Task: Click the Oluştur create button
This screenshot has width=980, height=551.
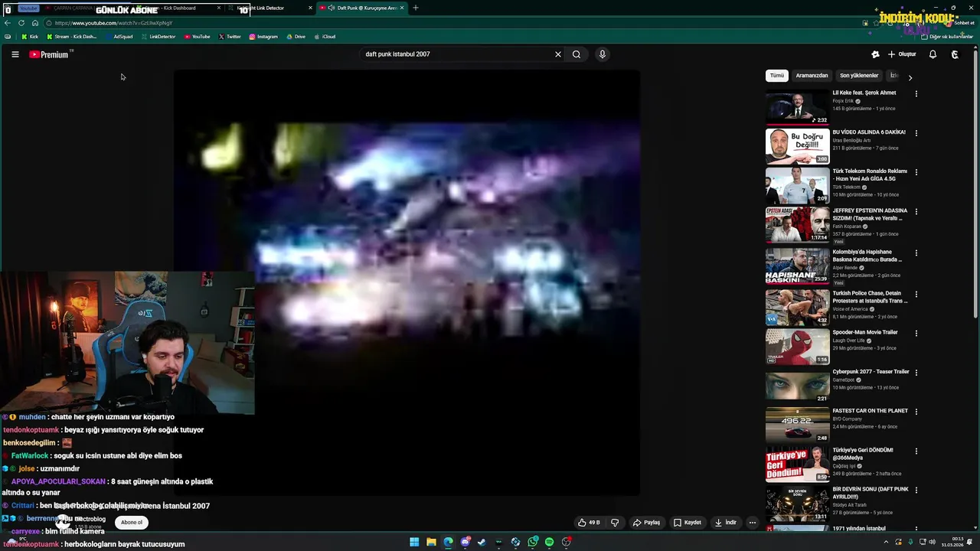Action: pyautogui.click(x=902, y=54)
